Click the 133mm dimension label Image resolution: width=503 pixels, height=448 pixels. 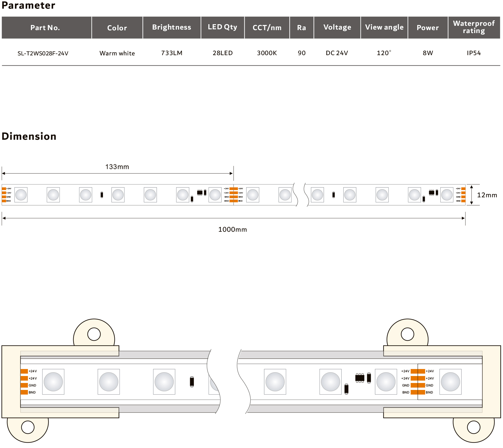(x=117, y=167)
